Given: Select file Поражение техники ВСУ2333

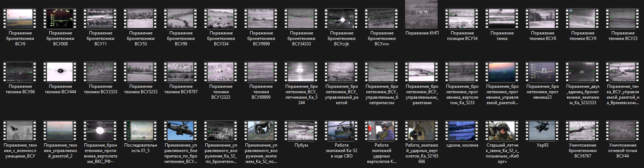Looking at the screenshot, I should click(x=101, y=72).
